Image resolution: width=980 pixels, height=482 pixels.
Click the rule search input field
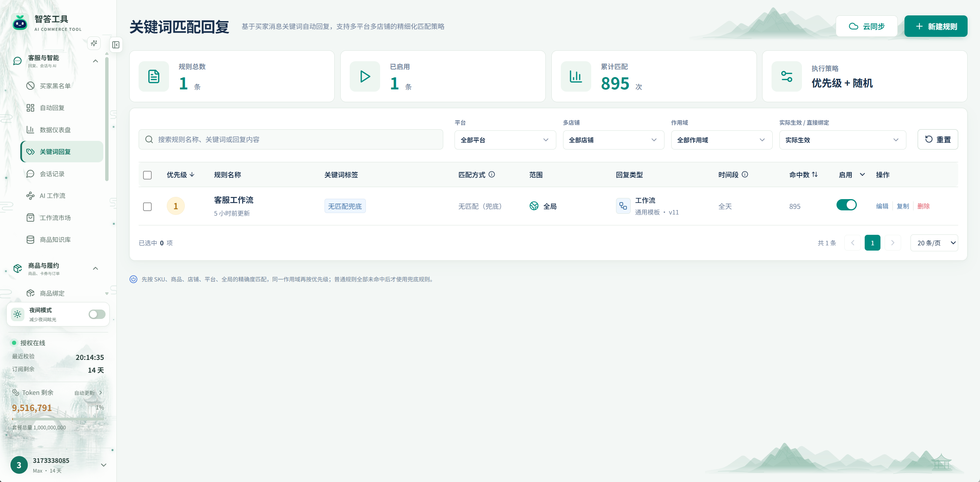point(291,140)
